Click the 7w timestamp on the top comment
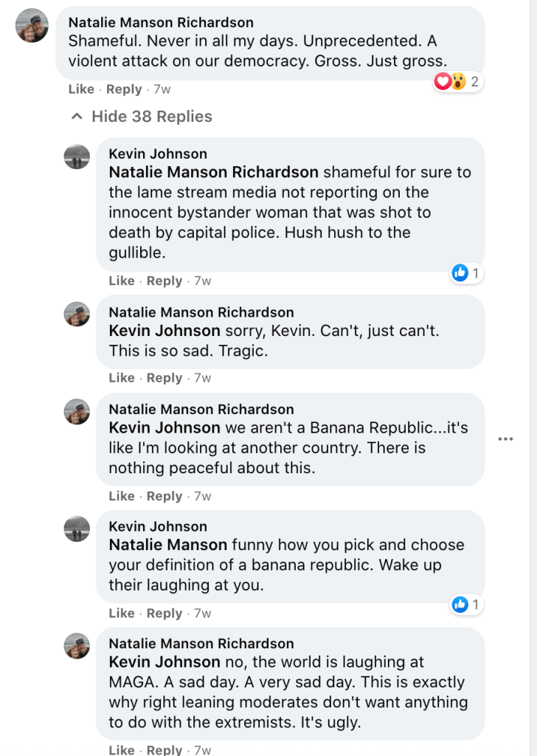537x756 pixels. [162, 89]
